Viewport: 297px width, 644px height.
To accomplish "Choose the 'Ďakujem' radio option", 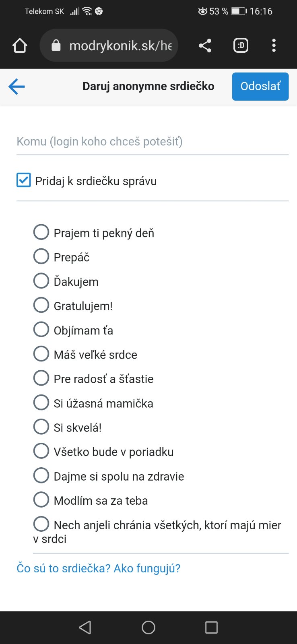I will point(41,281).
